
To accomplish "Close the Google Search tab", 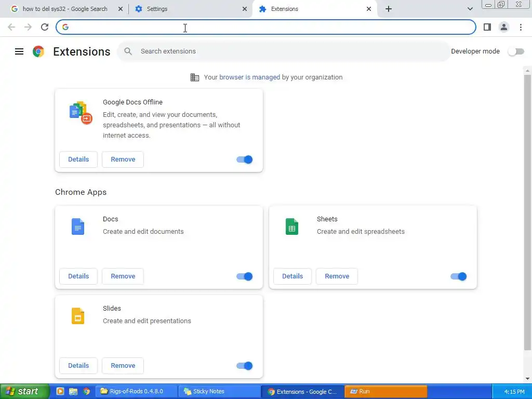I will tap(121, 9).
